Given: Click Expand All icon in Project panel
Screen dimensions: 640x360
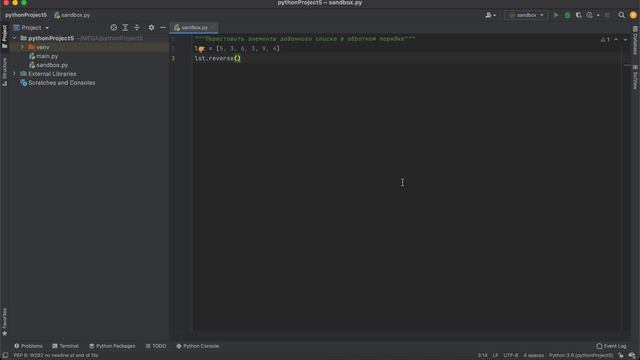Looking at the screenshot, I should tap(125, 27).
